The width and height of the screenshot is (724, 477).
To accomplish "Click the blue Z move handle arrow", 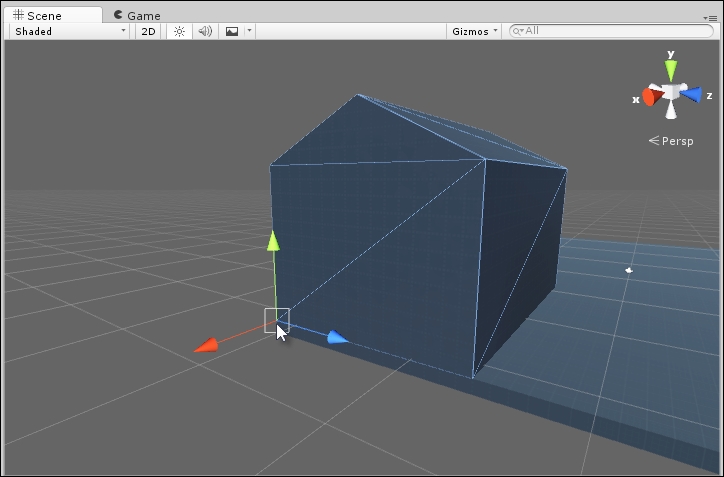I will point(338,338).
